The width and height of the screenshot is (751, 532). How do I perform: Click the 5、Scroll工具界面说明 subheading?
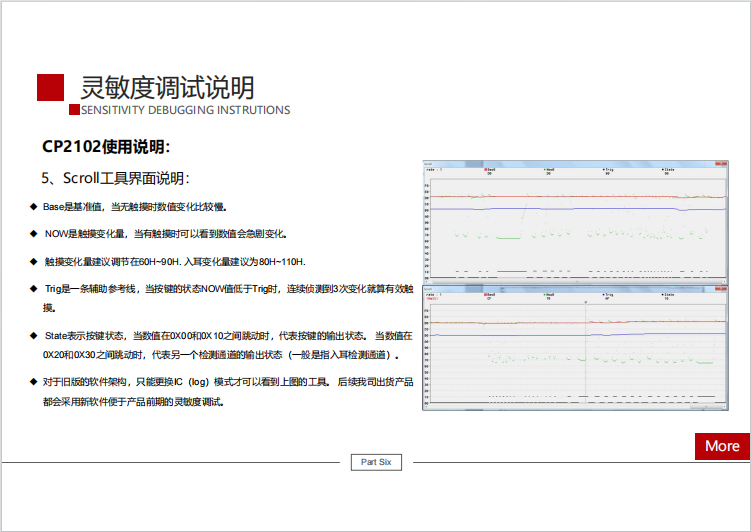115,178
